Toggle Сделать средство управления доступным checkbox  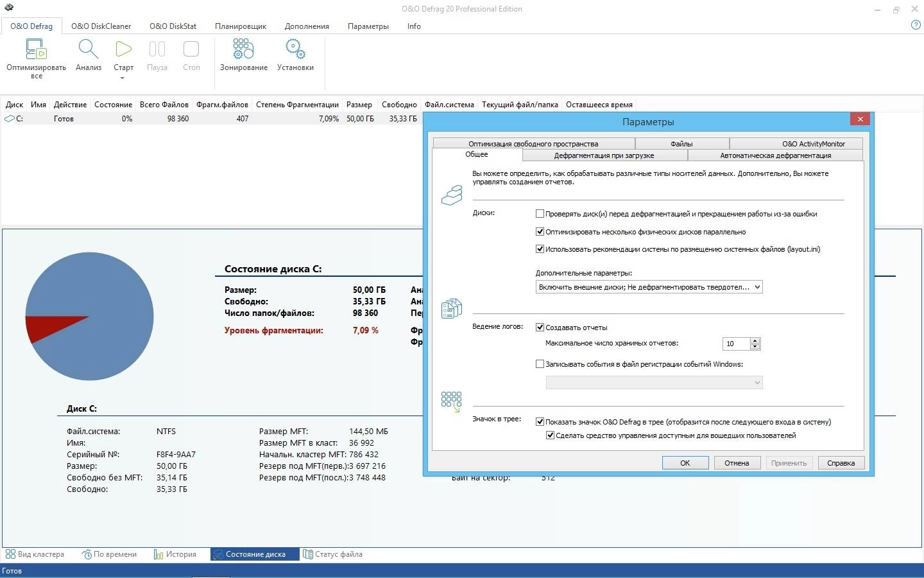550,435
